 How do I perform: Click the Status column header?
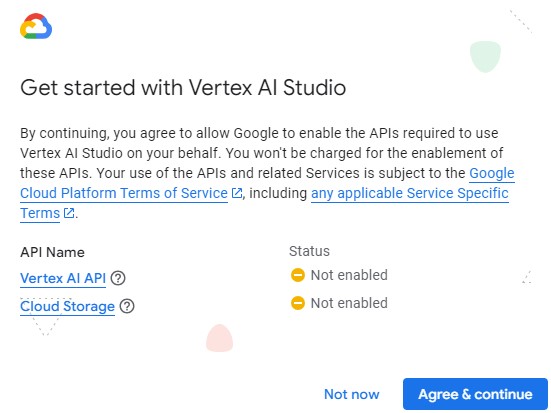(309, 251)
